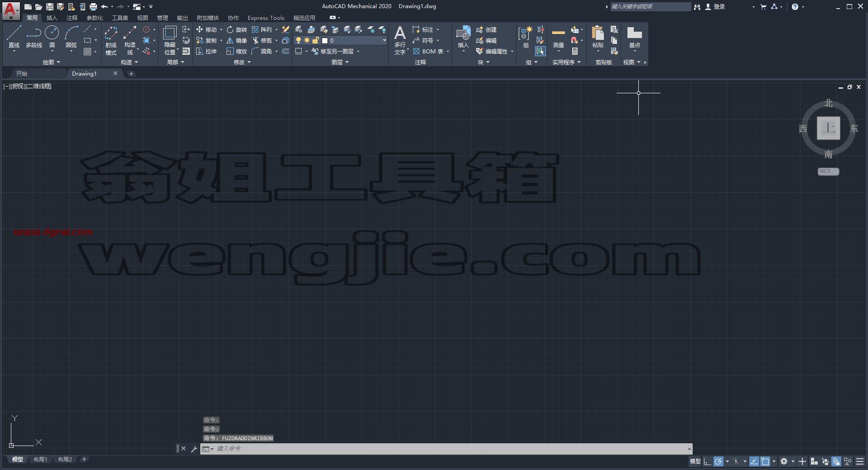Switch to the 布局1 layout tab
Viewport: 868px width, 470px height.
(40, 459)
